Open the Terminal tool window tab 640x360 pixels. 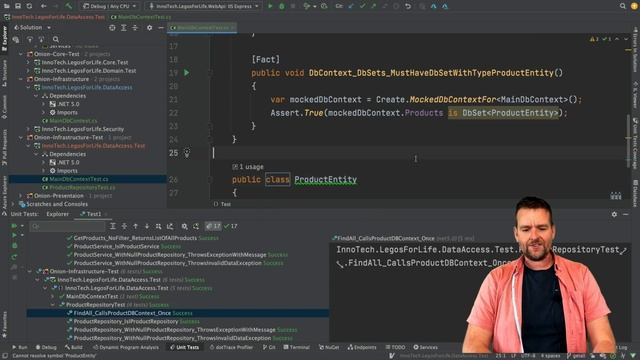point(296,347)
